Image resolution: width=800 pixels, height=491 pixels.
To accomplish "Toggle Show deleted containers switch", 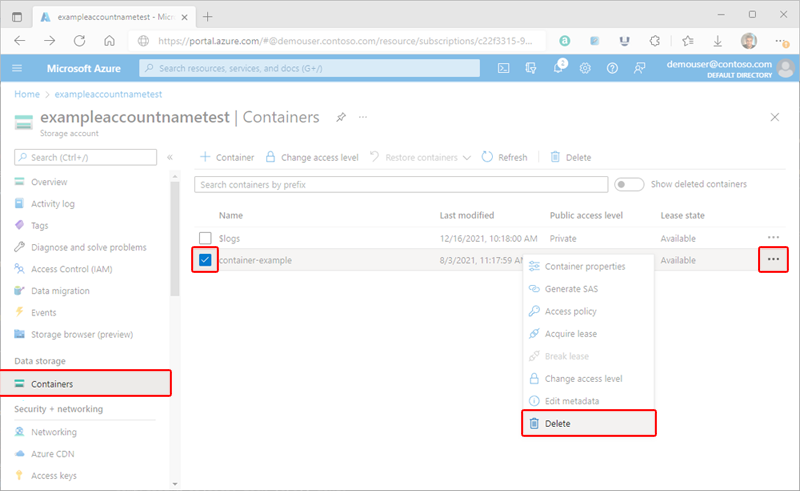I will [629, 184].
